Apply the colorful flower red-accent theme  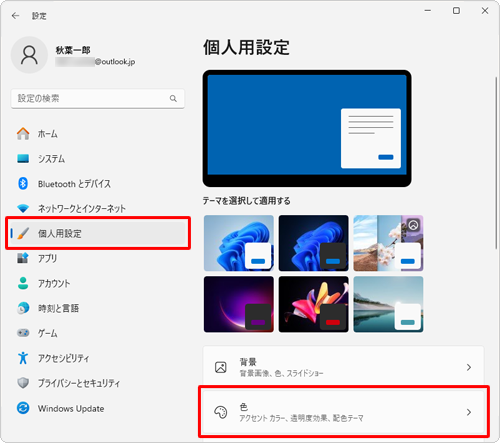click(x=314, y=304)
